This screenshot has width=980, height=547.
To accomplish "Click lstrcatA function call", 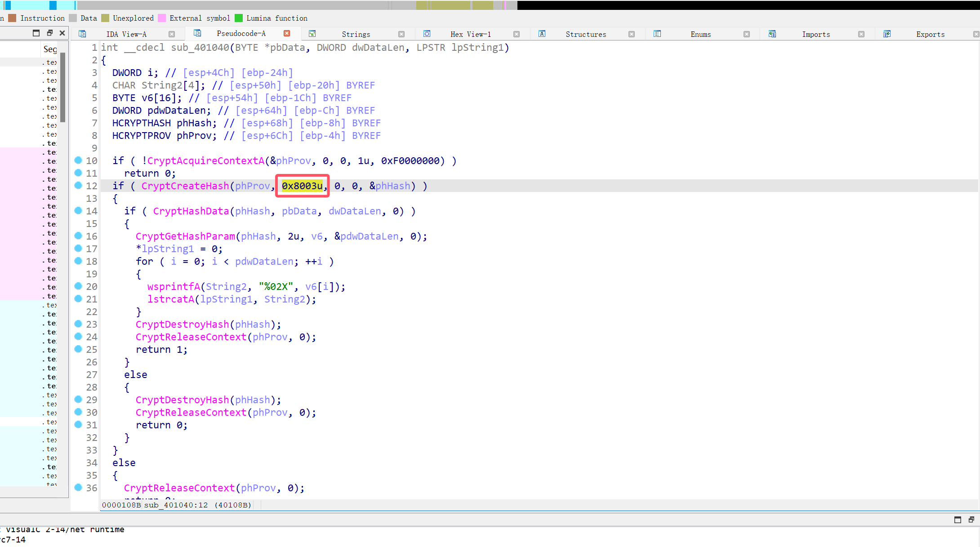I will [170, 299].
